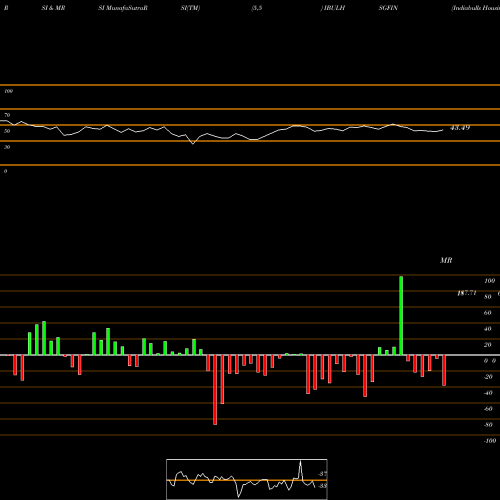The image size is (500, 500).
Task: Click the -80 label on MR axis
Action: coord(488,425)
